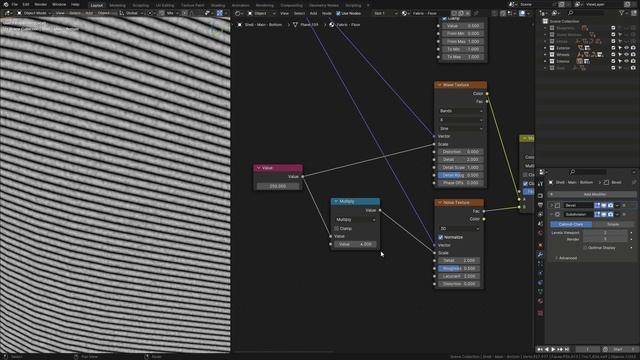Toggle Clamp checkbox in Multiply node

tap(337, 229)
